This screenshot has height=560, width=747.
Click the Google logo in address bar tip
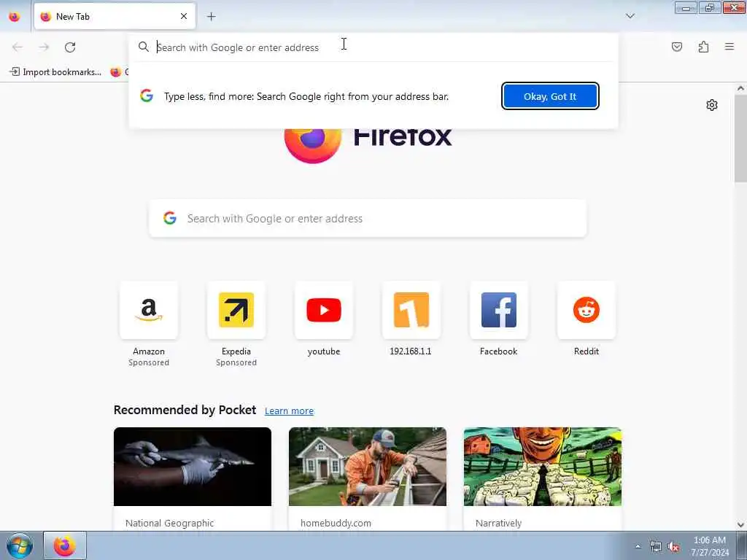click(x=147, y=96)
